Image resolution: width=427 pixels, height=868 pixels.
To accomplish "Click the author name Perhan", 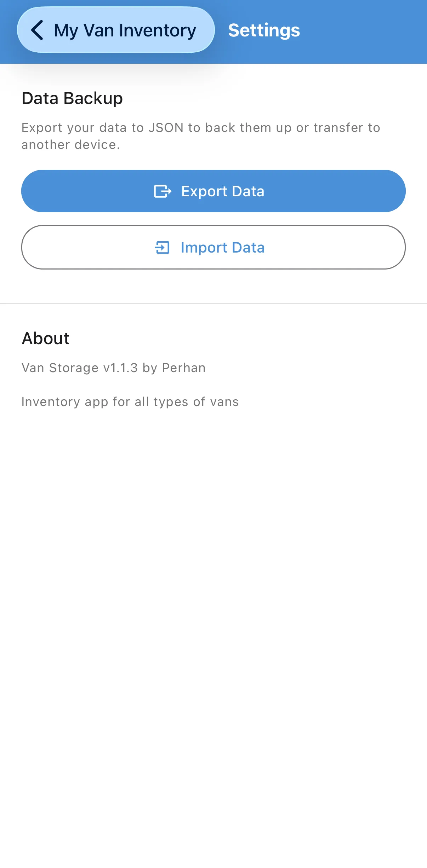I will click(184, 368).
